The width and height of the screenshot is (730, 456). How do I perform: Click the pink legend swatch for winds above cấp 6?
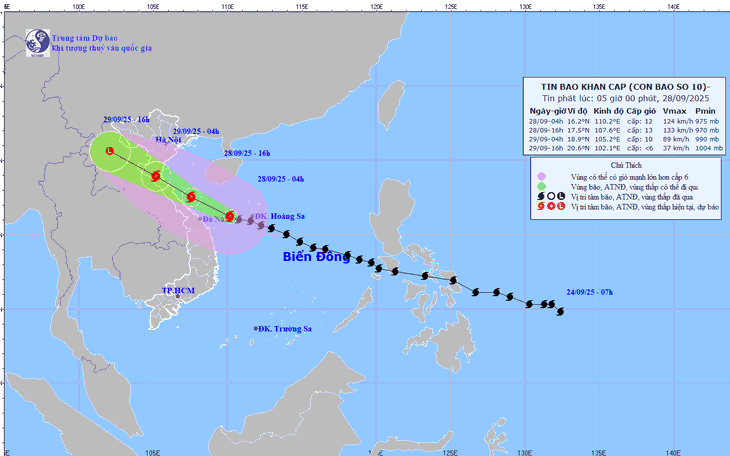pos(541,177)
